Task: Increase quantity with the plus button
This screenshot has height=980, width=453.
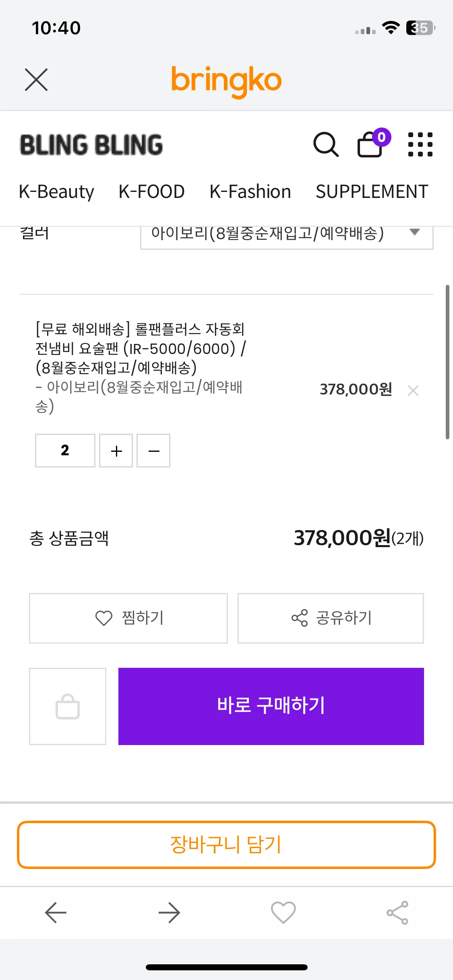Action: click(x=116, y=451)
